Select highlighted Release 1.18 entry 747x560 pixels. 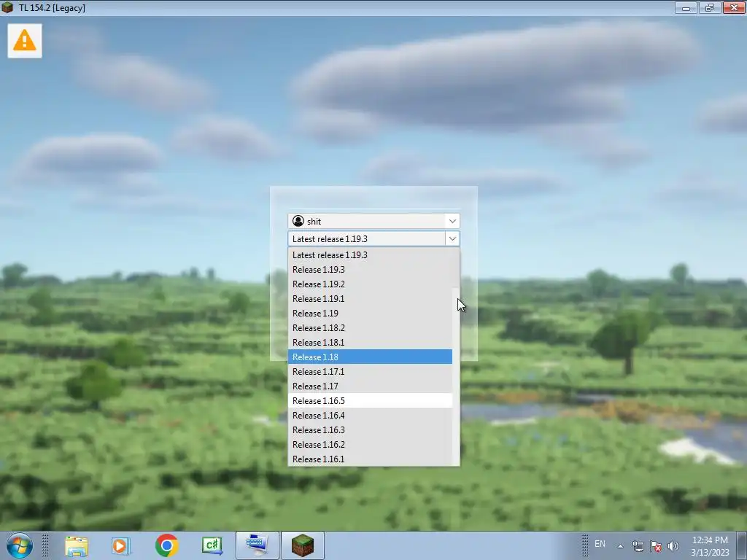click(370, 357)
